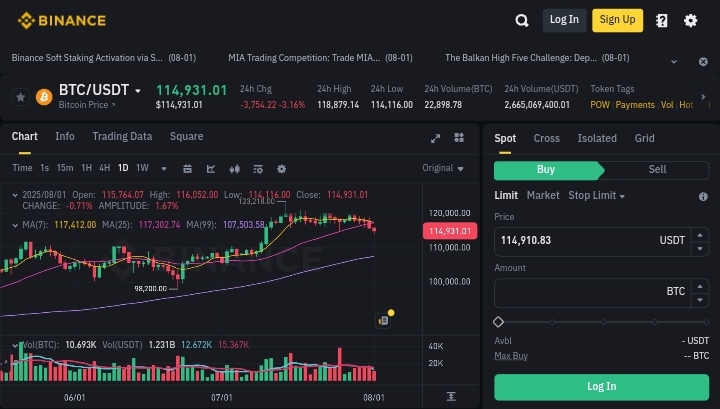Click the amount slider diamond handle

point(498,322)
